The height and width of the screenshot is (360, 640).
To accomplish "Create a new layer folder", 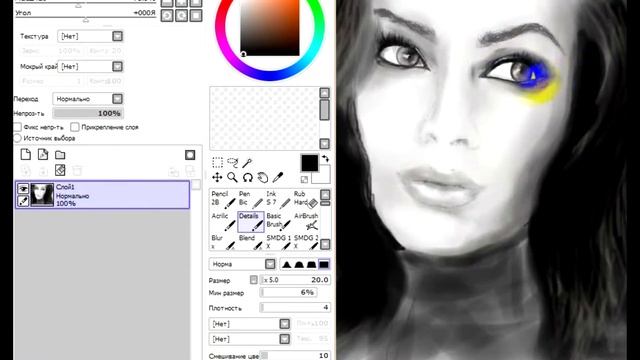I will tap(60, 155).
